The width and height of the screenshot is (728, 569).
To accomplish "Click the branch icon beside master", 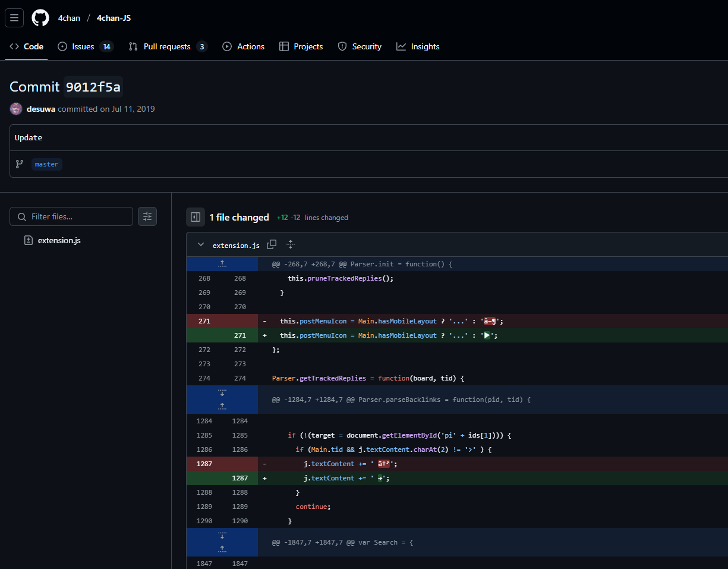I will (x=20, y=164).
